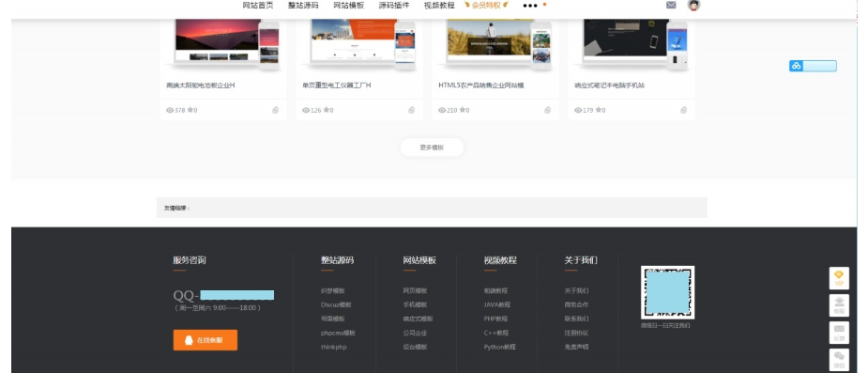Open footer link 商务合作

[576, 304]
